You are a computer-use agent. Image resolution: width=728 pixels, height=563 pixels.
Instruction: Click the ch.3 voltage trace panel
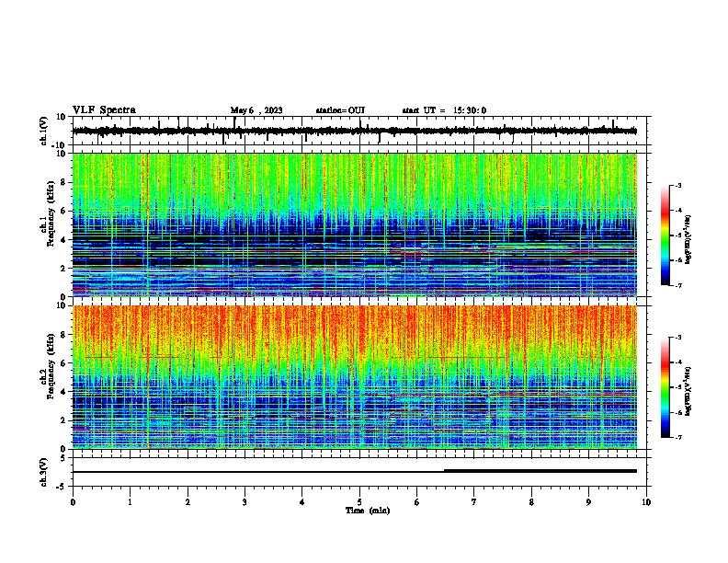(x=361, y=472)
